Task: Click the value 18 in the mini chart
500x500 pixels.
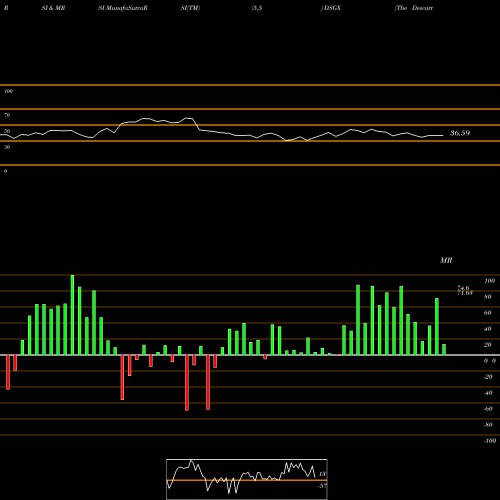Action: click(x=322, y=474)
